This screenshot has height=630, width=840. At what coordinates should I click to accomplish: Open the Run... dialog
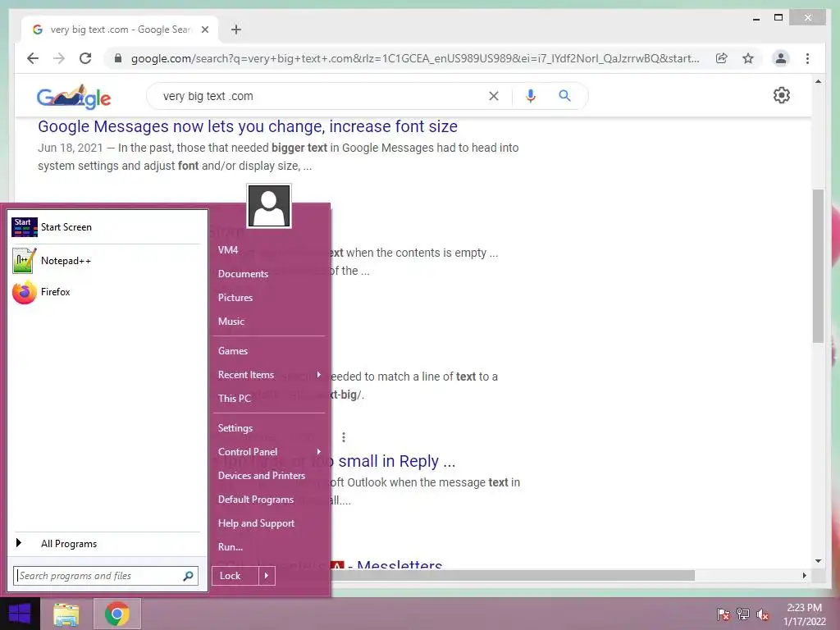tap(269, 547)
